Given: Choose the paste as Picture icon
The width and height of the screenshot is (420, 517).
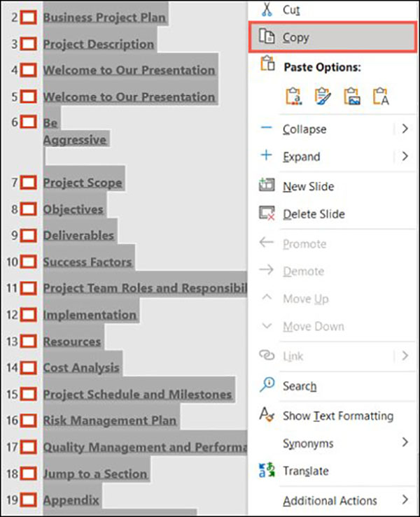Looking at the screenshot, I should point(352,97).
